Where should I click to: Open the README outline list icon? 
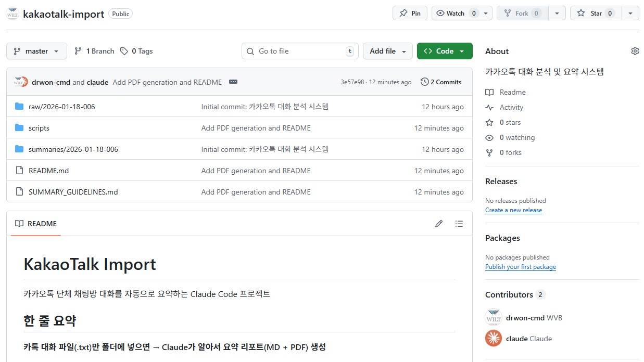point(459,224)
